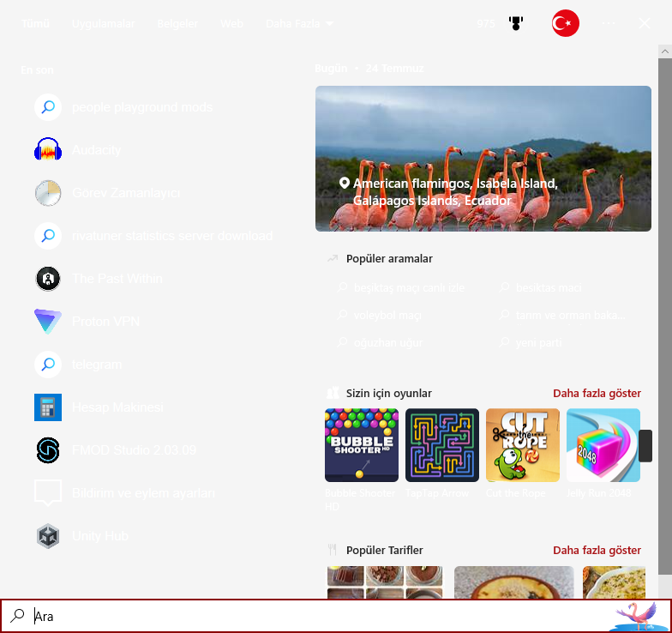Click the vertical scrollbar thumb
The image size is (672, 633).
point(665,316)
